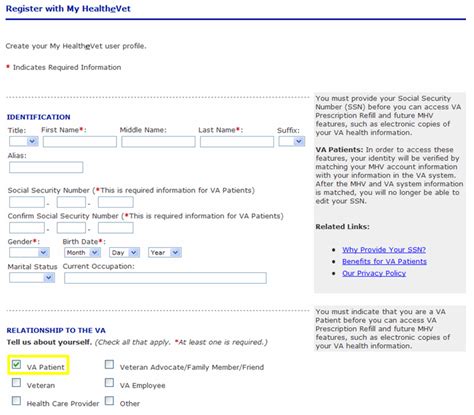Click into the Last Name field

coord(237,142)
